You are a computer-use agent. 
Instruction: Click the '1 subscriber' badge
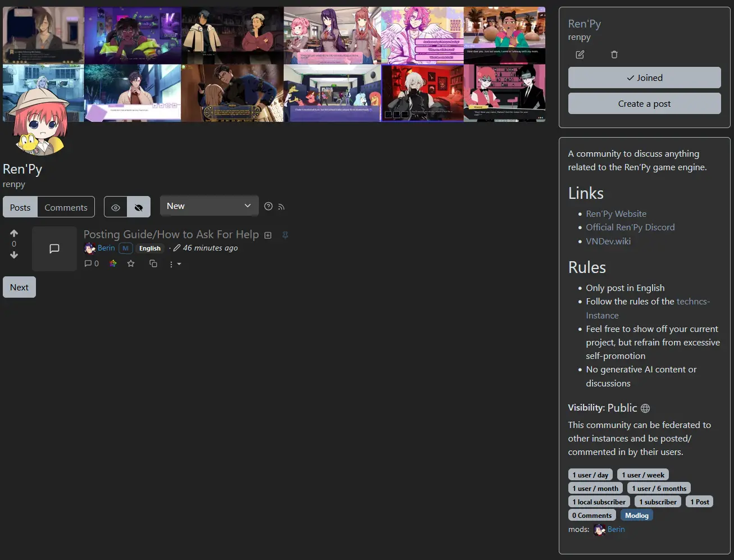click(658, 502)
